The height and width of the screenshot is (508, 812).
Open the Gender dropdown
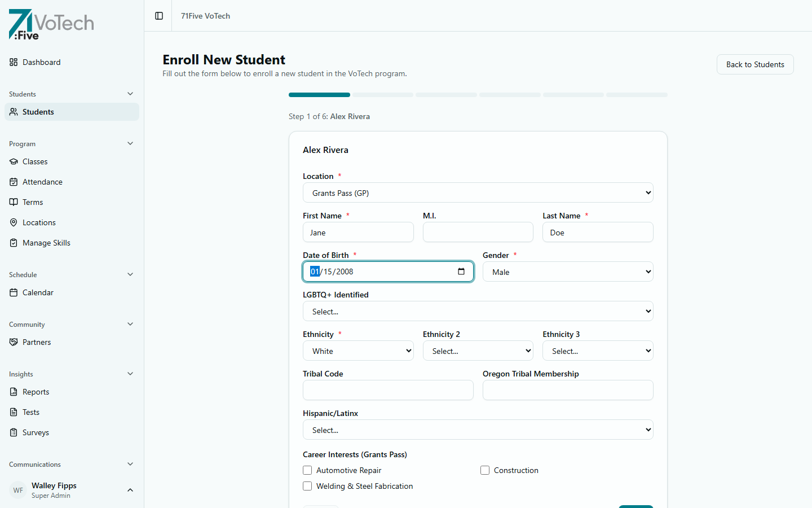point(567,271)
